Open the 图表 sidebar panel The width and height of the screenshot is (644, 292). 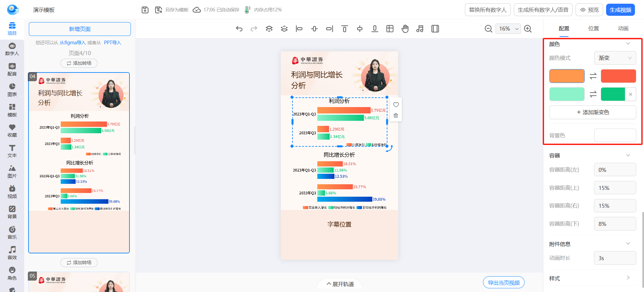[x=12, y=90]
